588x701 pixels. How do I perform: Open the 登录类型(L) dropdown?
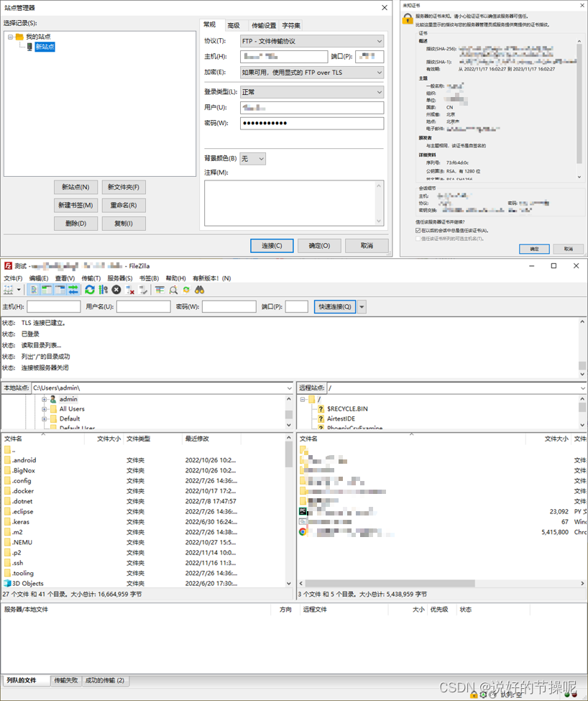[312, 92]
